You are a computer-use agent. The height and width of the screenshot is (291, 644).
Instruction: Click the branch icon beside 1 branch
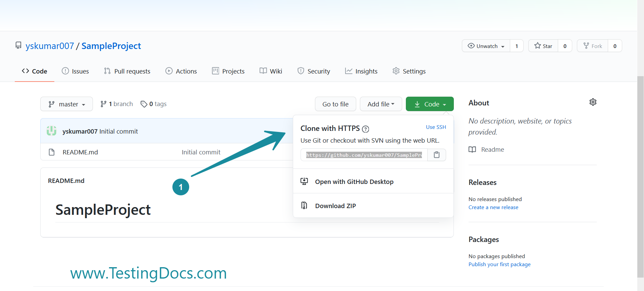[x=103, y=104]
